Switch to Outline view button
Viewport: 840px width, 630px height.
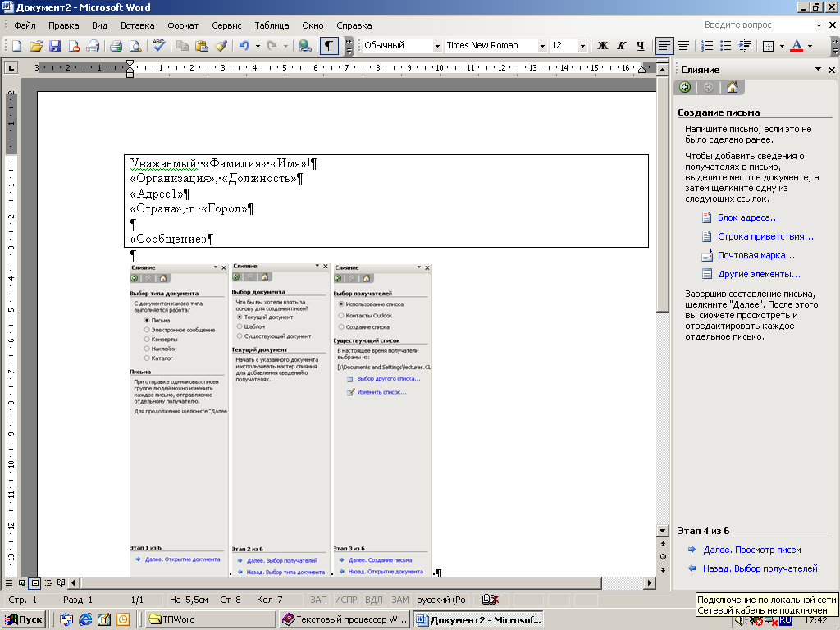pyautogui.click(x=48, y=582)
